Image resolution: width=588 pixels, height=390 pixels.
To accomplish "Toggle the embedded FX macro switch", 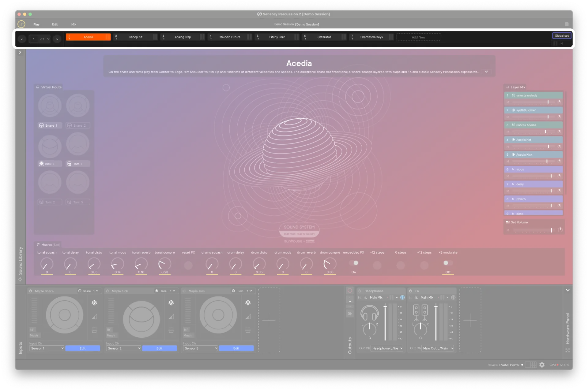I will pyautogui.click(x=354, y=263).
